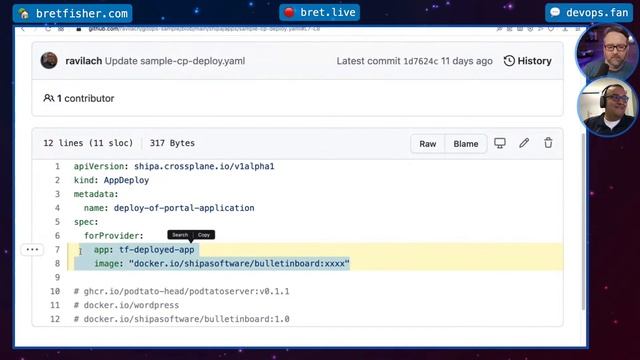Click the Raw button
Screen dimensions: 640x360
pyautogui.click(x=427, y=144)
